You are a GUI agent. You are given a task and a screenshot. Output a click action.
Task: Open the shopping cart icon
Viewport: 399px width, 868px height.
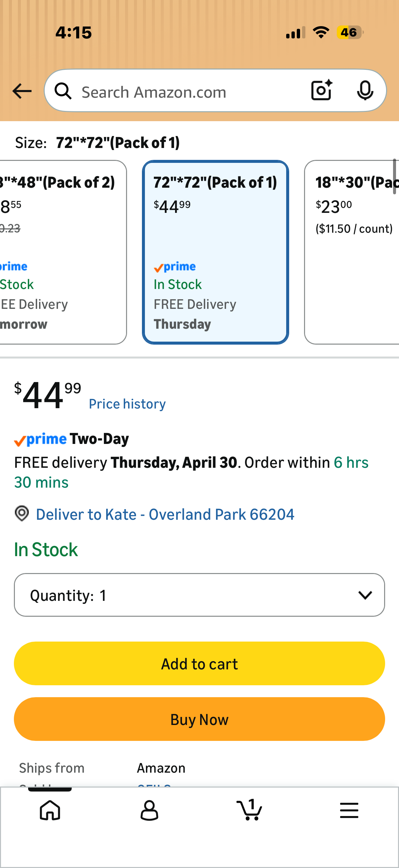click(x=249, y=810)
